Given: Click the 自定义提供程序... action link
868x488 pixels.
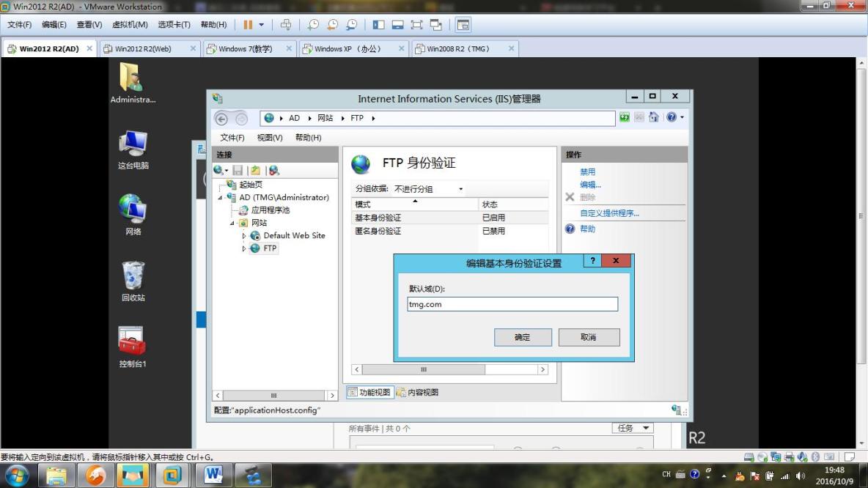Looking at the screenshot, I should tap(609, 213).
